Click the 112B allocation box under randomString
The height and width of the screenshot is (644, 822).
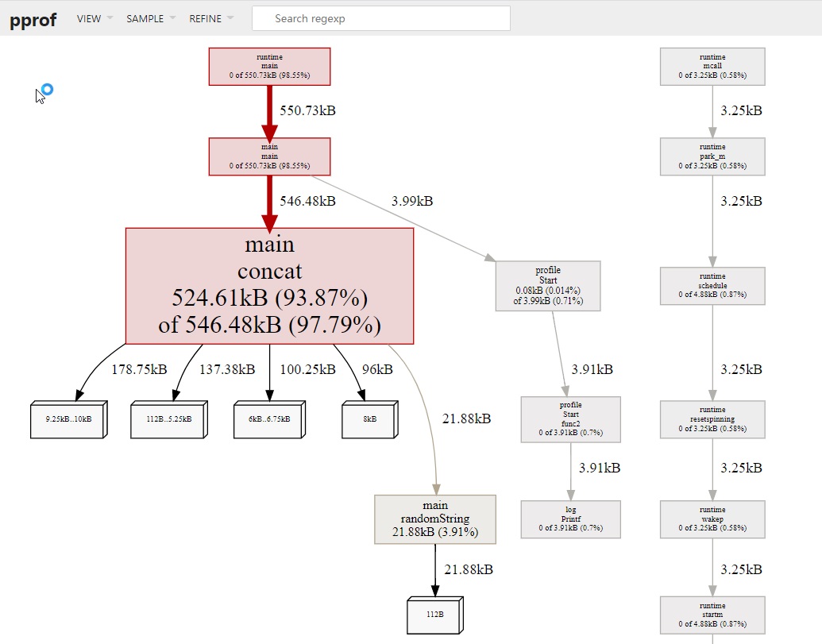pyautogui.click(x=435, y=615)
